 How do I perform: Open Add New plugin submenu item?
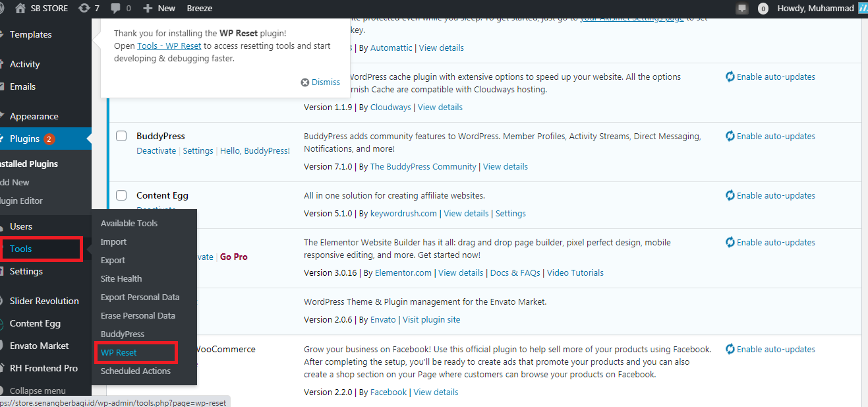pos(15,182)
